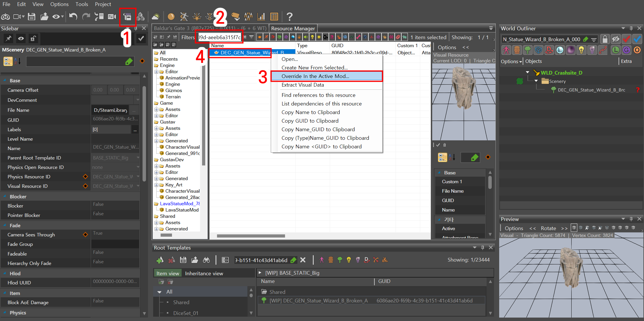644x321 pixels.
Task: Collapse the WLD_Crashsite_D tree node
Action: (x=528, y=73)
